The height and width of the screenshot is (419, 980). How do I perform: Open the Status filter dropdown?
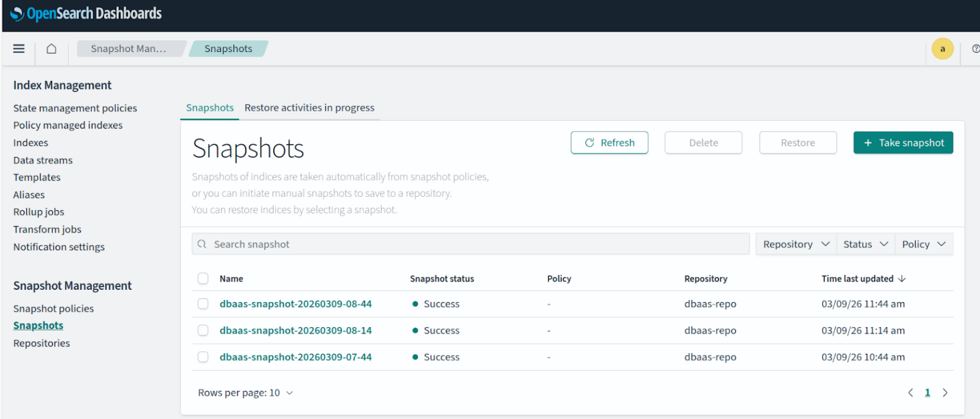pos(865,244)
